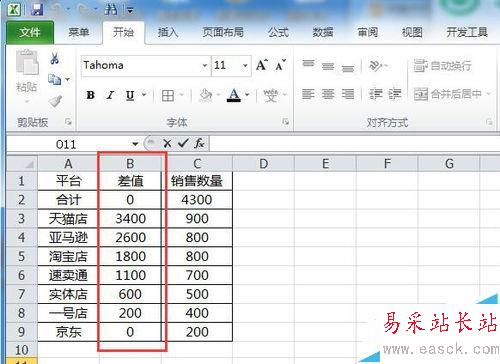Expand the Underline style dropdown arrow

(144, 95)
